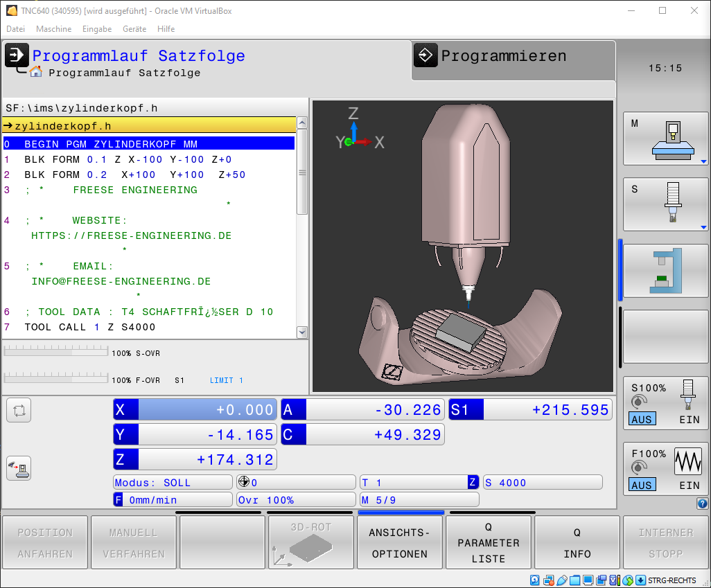Open the Geräte menu

tap(134, 29)
